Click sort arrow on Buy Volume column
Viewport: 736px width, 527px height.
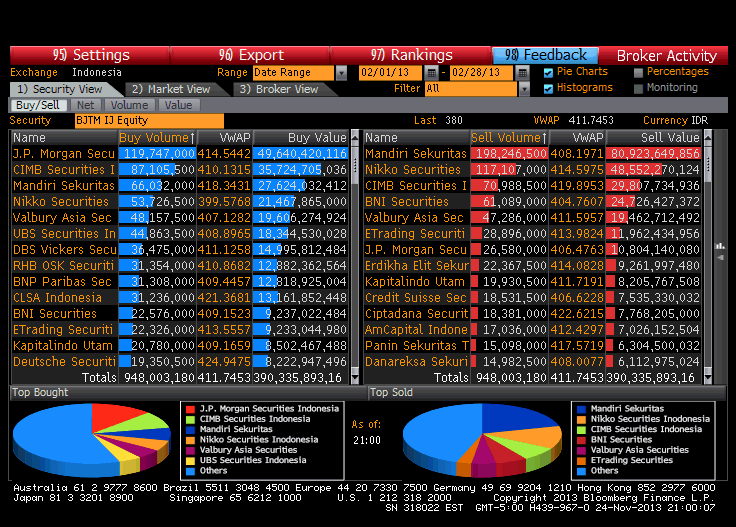(192, 138)
